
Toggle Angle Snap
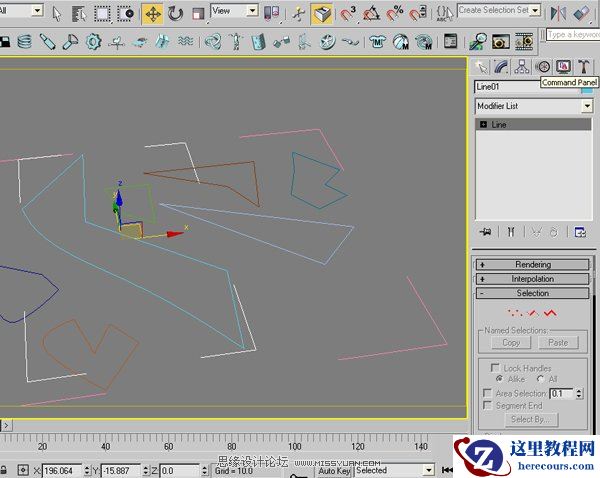pyautogui.click(x=371, y=14)
